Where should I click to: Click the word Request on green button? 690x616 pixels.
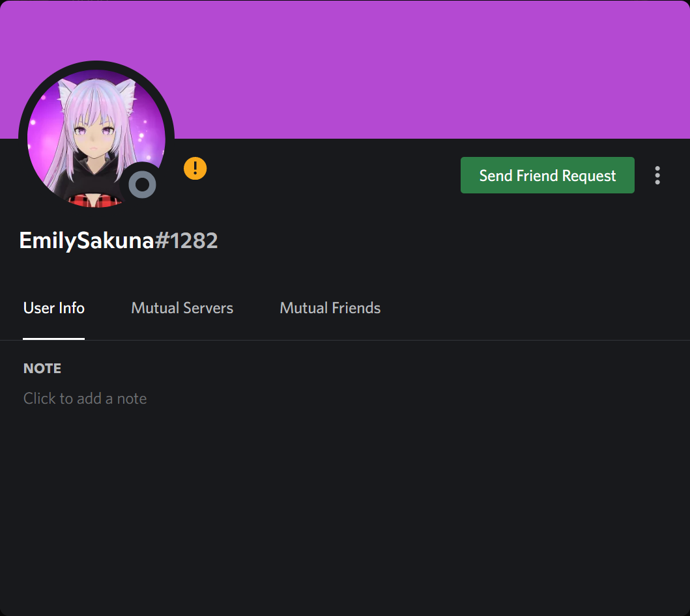pos(589,176)
